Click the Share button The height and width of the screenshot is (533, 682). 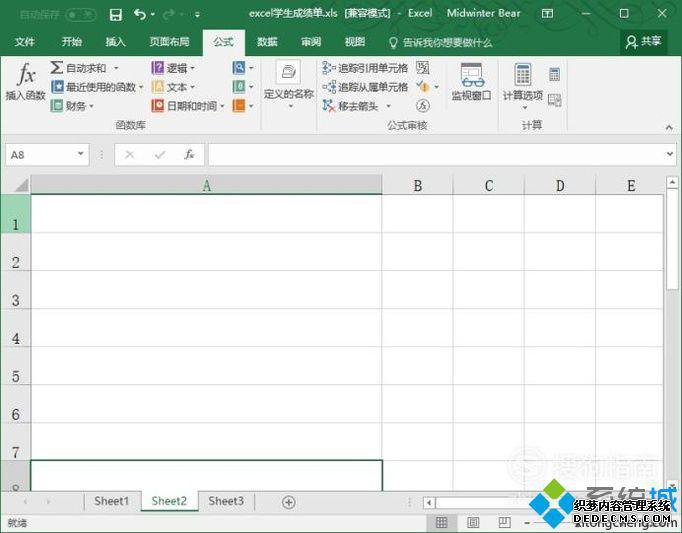tap(643, 42)
